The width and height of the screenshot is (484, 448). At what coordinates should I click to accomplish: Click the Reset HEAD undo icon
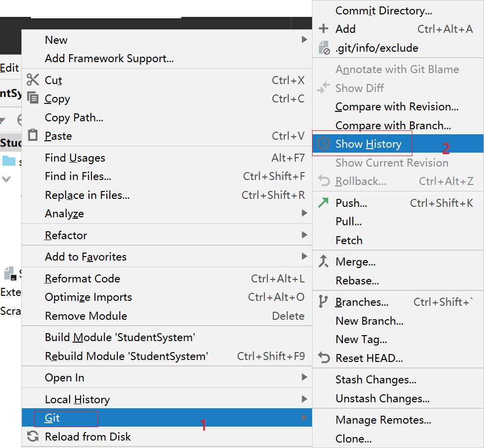click(x=323, y=358)
